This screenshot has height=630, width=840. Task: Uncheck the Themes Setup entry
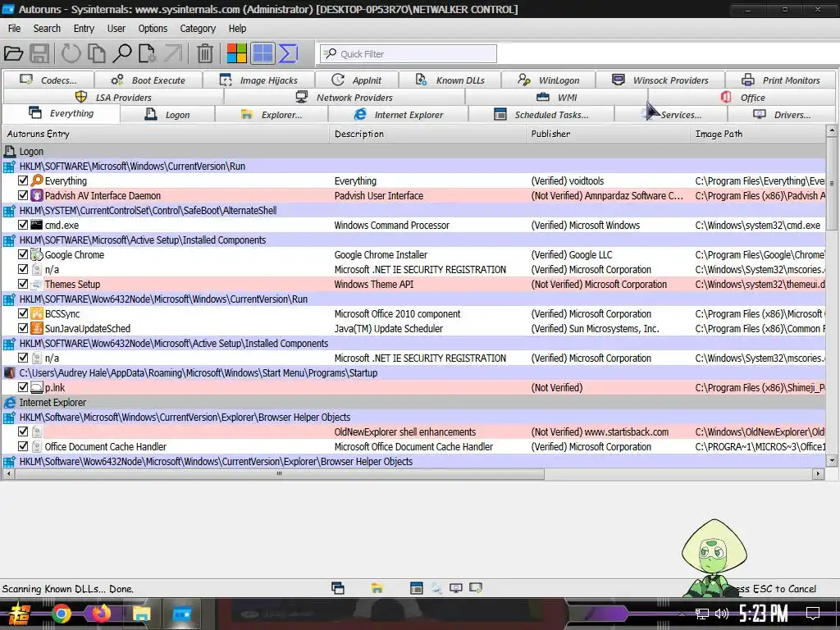23,284
